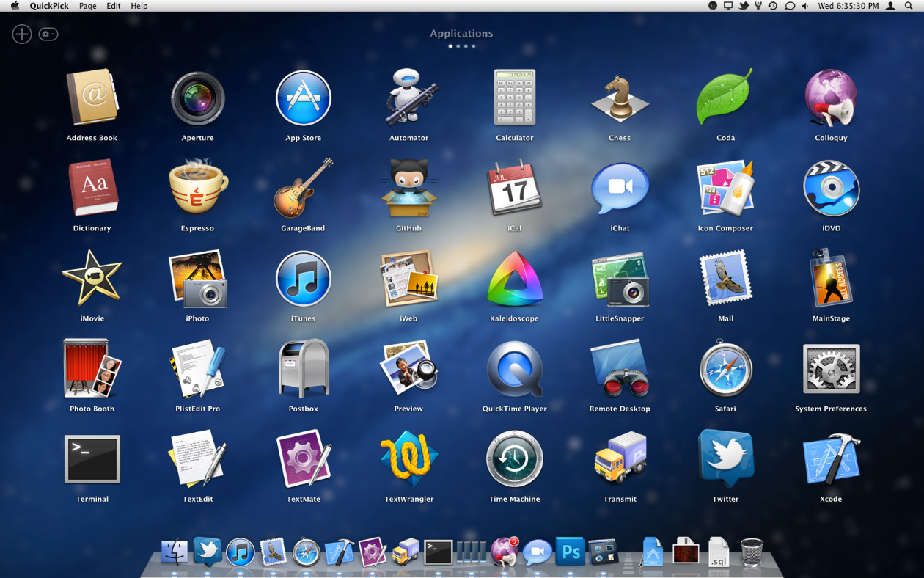Open iTunes from the Applications grid
Screen dimensions: 924x578
(x=303, y=279)
